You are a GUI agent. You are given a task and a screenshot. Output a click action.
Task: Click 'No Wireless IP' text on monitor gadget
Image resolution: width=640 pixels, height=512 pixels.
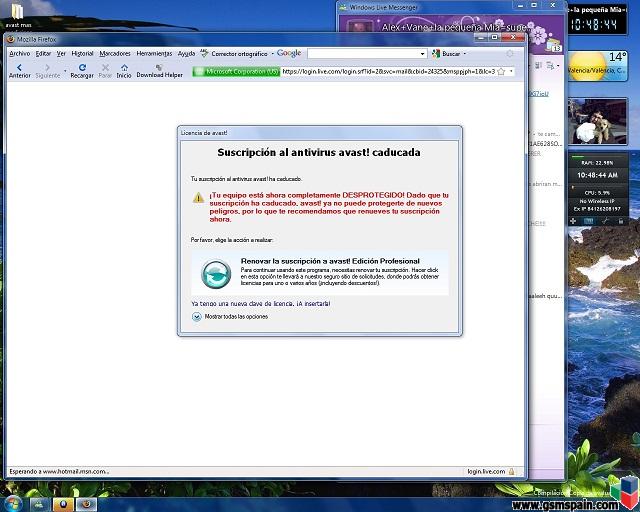(x=597, y=201)
